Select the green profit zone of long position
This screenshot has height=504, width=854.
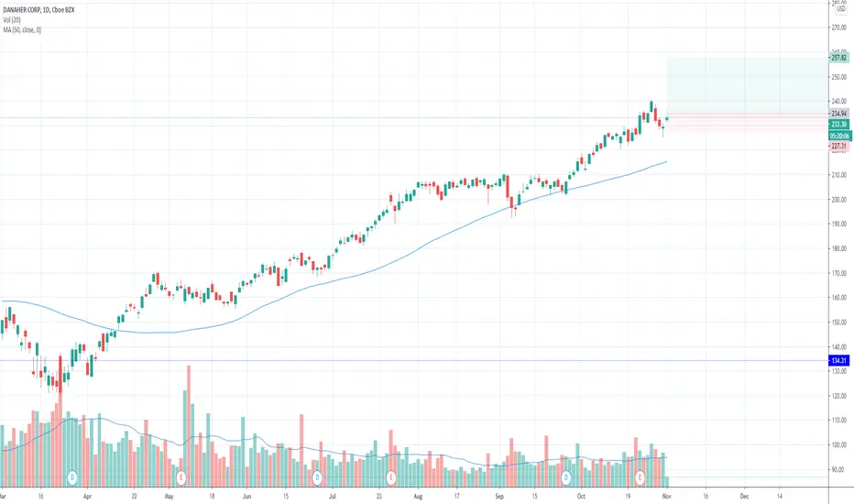(748, 85)
